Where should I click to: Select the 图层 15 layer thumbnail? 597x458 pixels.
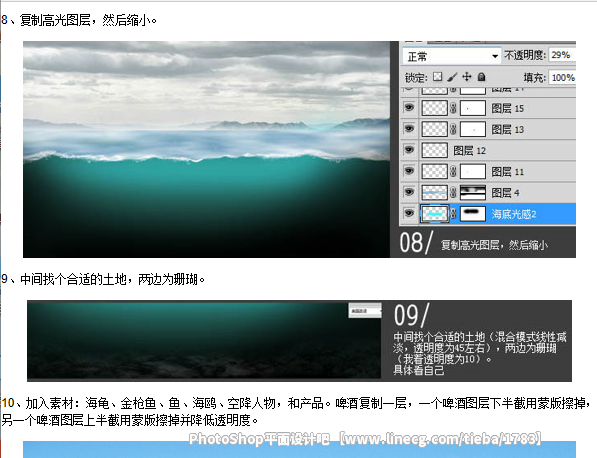point(434,108)
